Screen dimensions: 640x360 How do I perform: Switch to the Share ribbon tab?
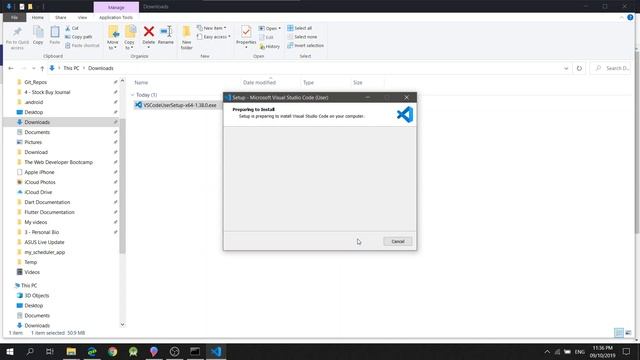coord(60,18)
